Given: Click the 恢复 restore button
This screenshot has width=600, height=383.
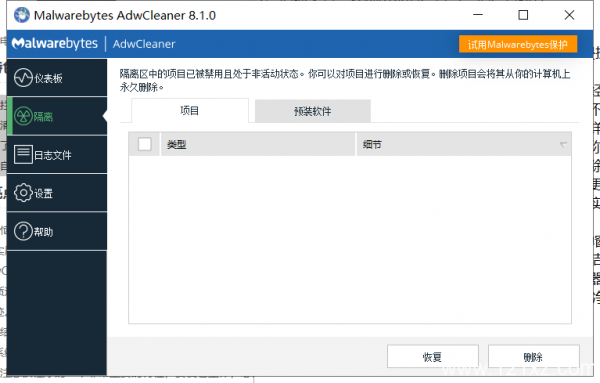Looking at the screenshot, I should point(433,357).
